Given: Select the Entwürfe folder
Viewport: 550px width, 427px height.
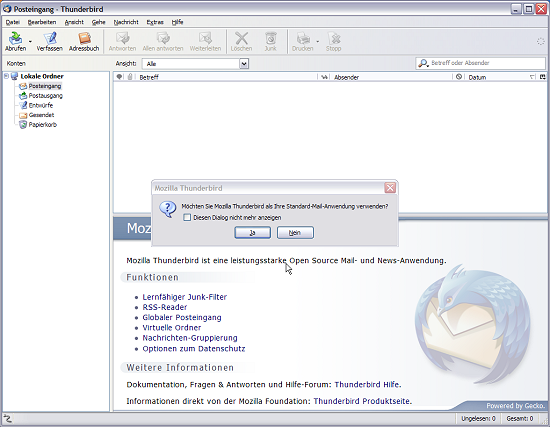Looking at the screenshot, I should click(41, 105).
